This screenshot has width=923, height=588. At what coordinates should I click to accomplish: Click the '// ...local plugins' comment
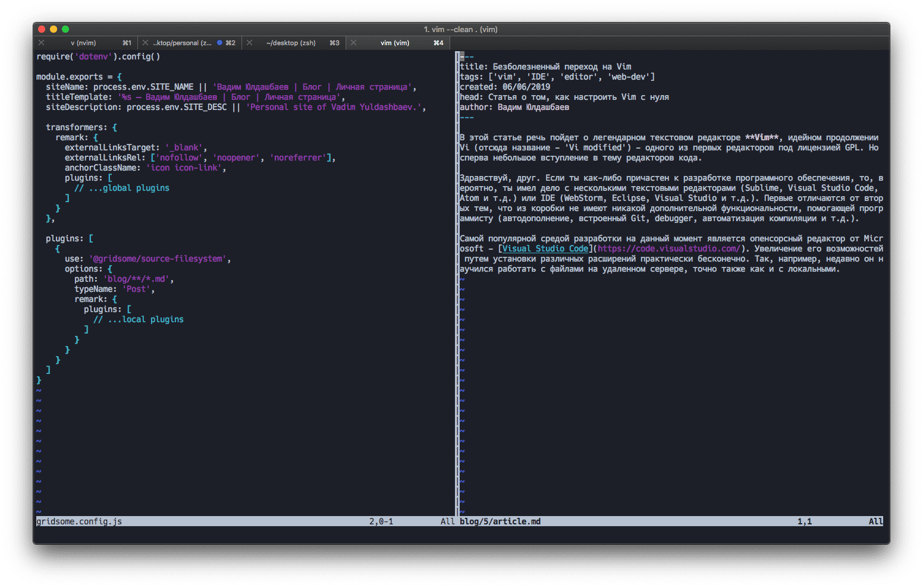139,319
